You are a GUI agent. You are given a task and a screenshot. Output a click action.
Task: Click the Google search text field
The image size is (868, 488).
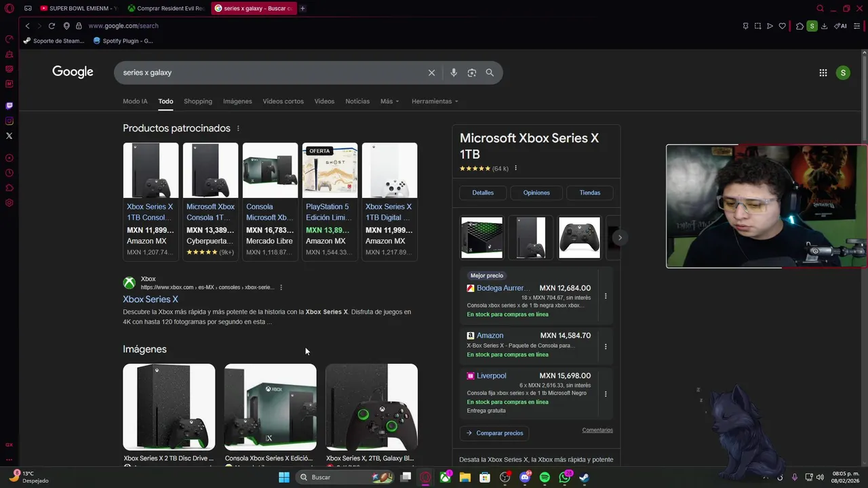pyautogui.click(x=271, y=73)
